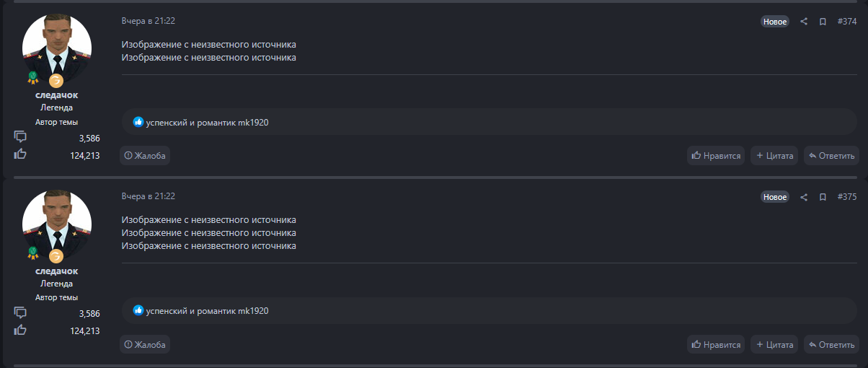Bookmark post #374

823,22
